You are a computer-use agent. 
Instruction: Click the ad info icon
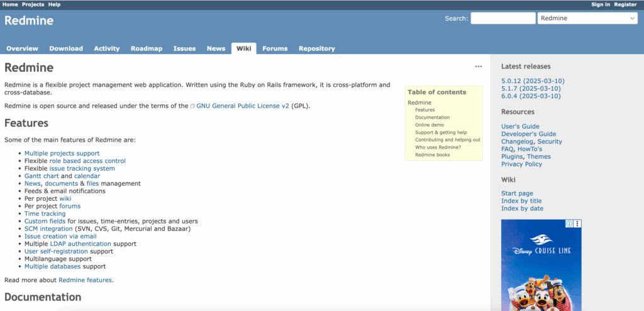569,223
